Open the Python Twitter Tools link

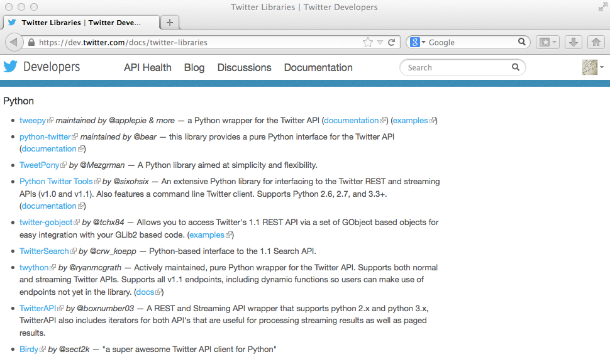(56, 182)
